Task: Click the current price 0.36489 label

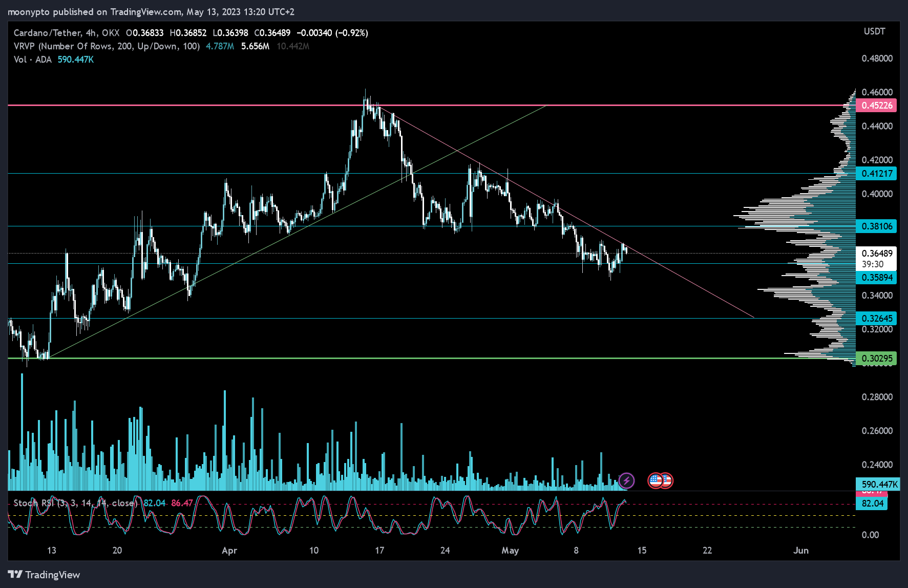Action: point(876,253)
